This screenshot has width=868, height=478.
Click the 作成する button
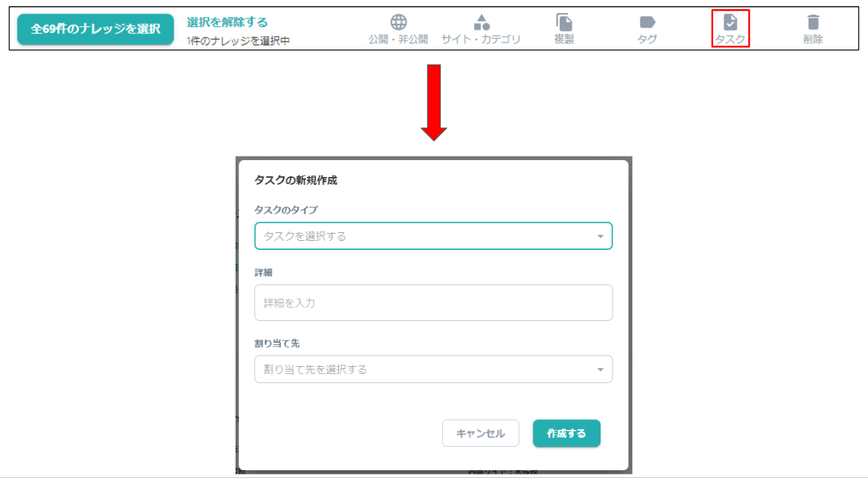pyautogui.click(x=567, y=433)
